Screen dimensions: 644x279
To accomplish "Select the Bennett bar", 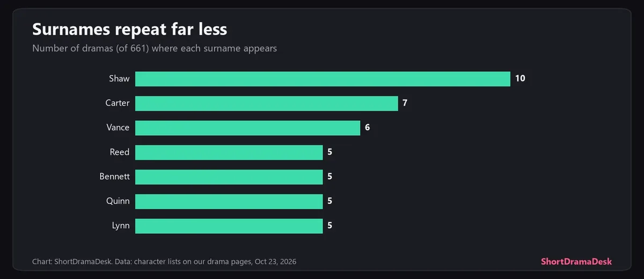I will pos(229,177).
